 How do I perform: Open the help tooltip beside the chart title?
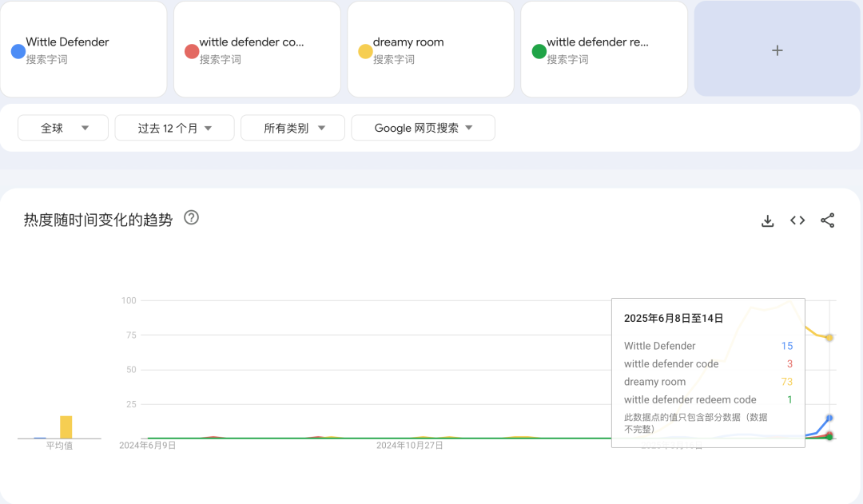tap(190, 217)
